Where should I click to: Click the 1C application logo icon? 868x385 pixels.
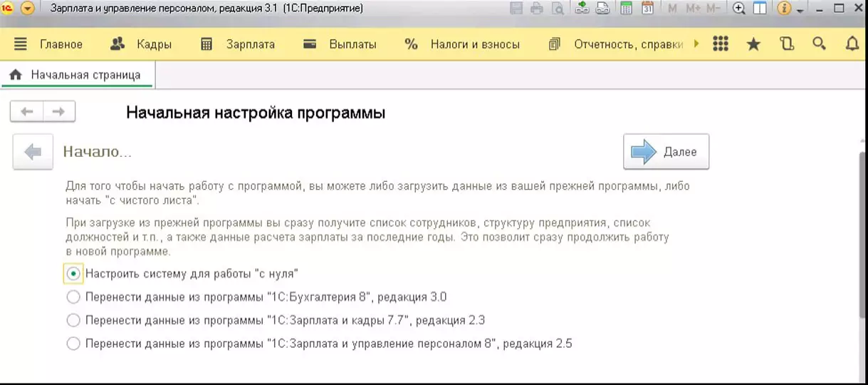9,9
